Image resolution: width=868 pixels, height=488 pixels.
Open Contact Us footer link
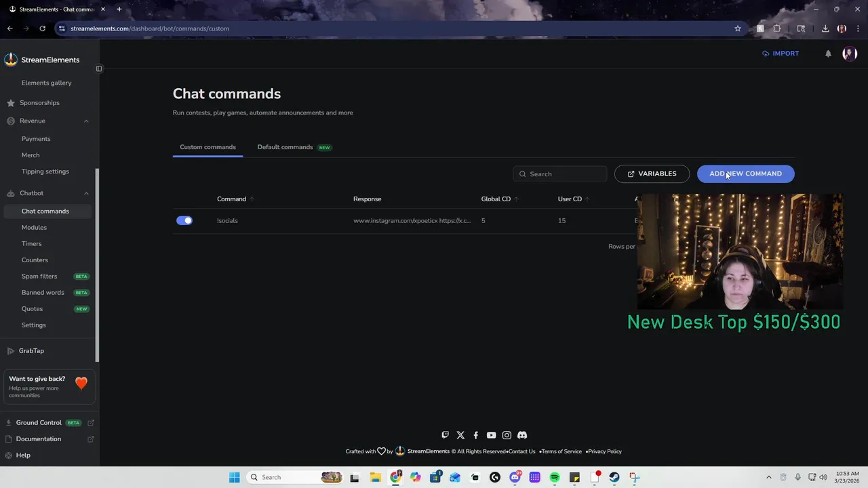pyautogui.click(x=522, y=451)
